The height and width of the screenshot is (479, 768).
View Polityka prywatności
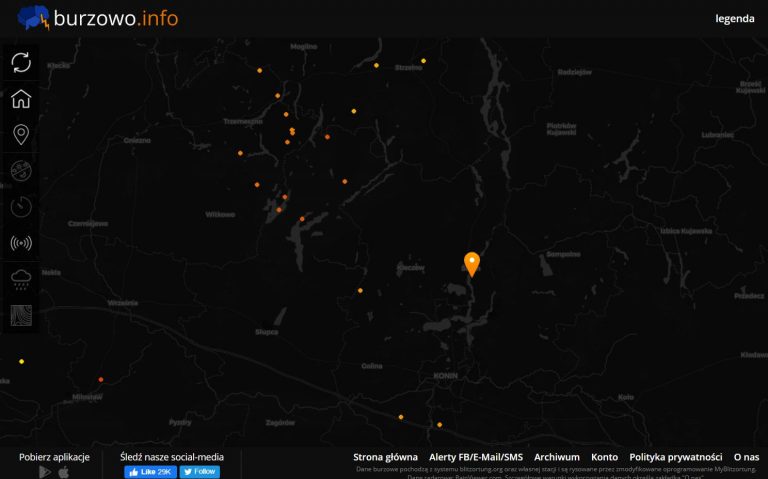(676, 457)
